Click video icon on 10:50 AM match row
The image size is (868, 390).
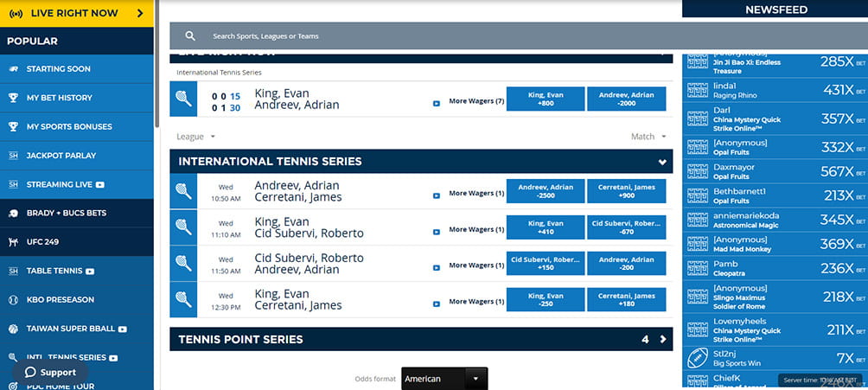pos(437,195)
